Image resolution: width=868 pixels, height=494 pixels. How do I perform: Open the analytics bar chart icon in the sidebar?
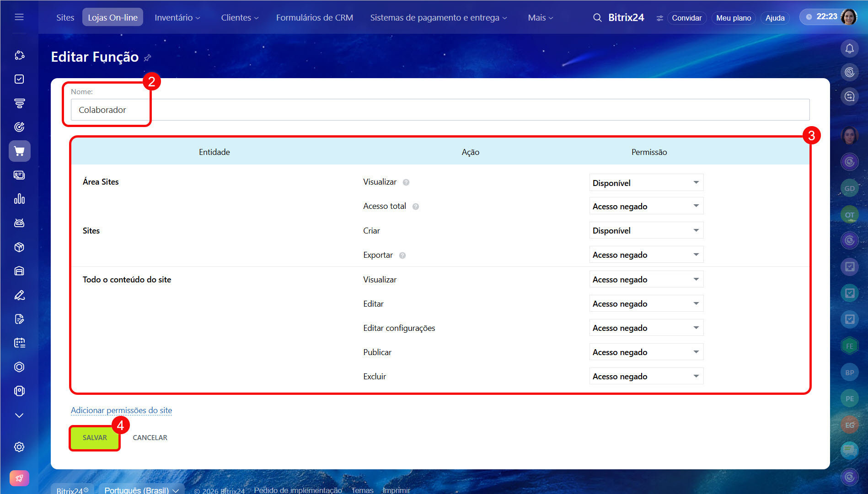(19, 199)
